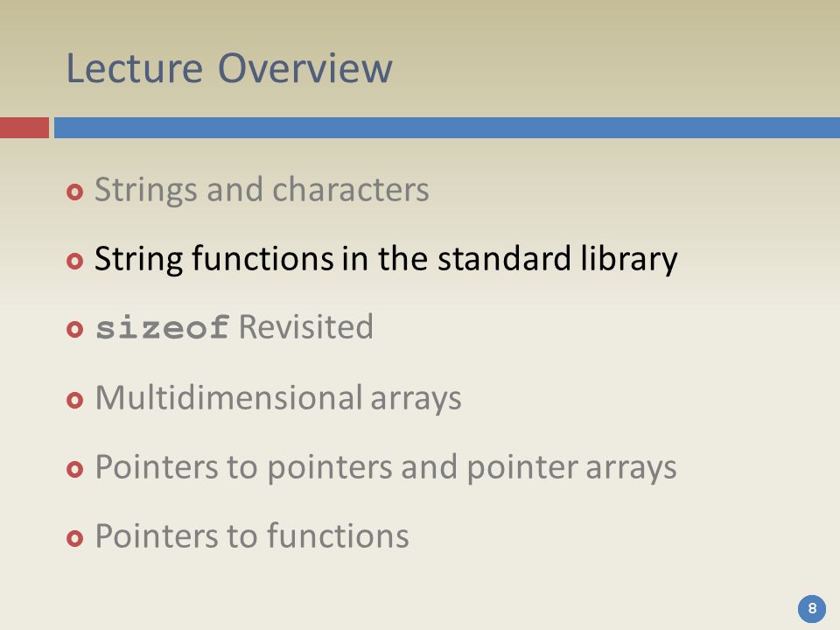Viewport: 840px width, 630px height.
Task: Select the Multidimensional arrays item
Action: 278,397
